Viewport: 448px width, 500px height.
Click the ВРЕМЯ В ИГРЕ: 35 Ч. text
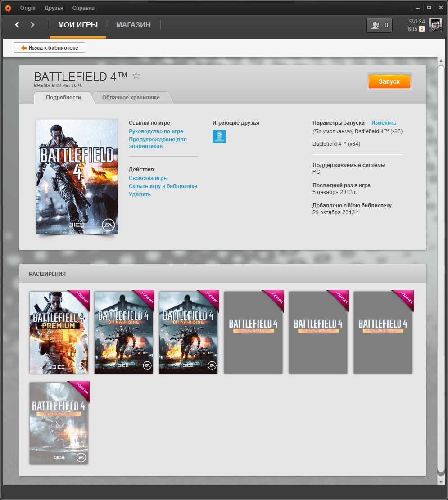58,86
